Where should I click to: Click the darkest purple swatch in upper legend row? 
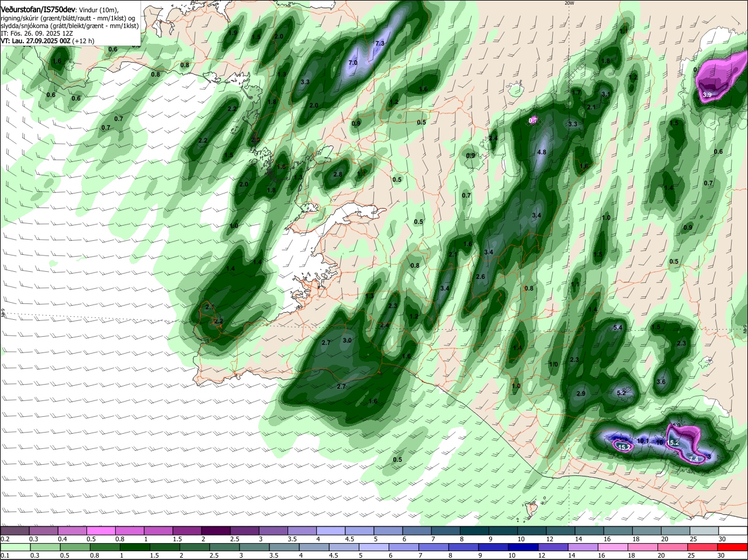click(215, 531)
